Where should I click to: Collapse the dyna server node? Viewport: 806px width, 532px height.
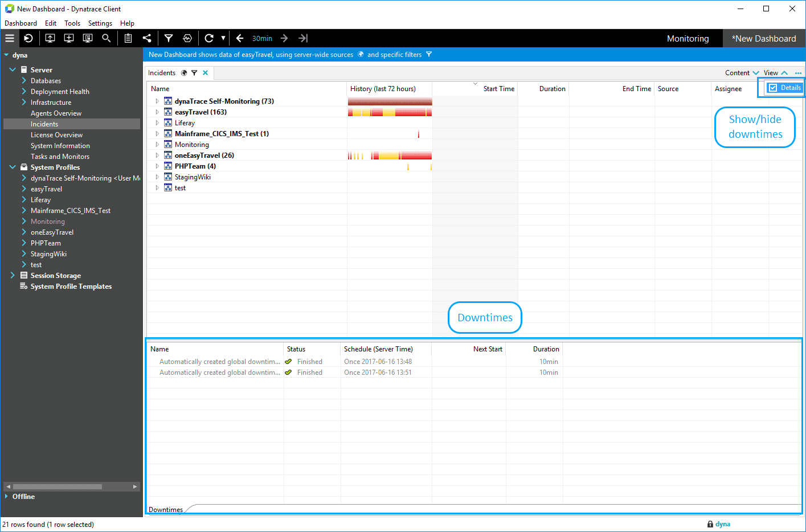(x=6, y=55)
